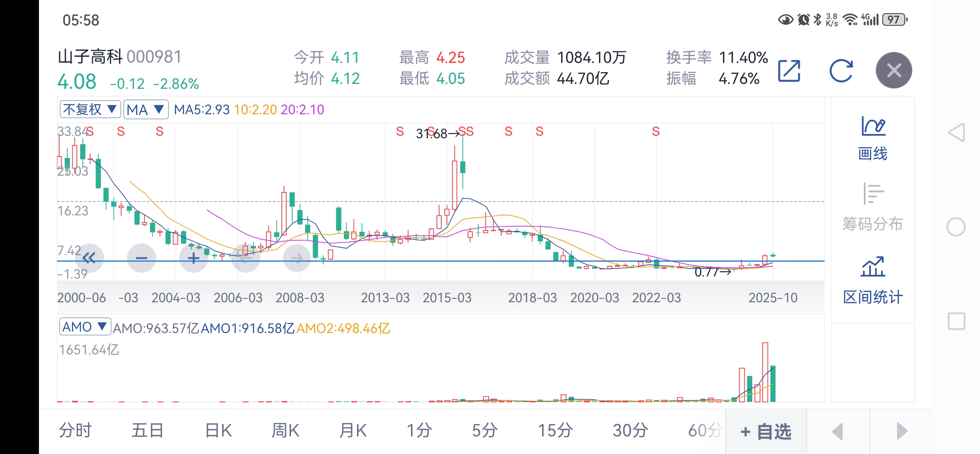
Task: Expand the AMO volume indicator dropdown
Action: (x=85, y=327)
